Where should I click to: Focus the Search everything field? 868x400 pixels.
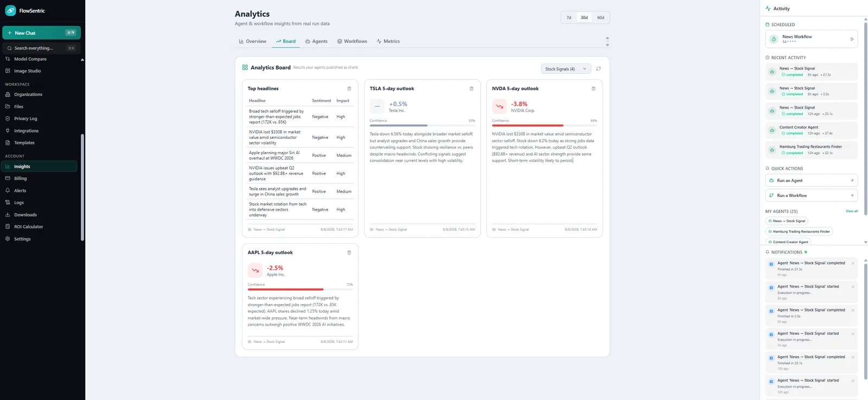pos(41,48)
